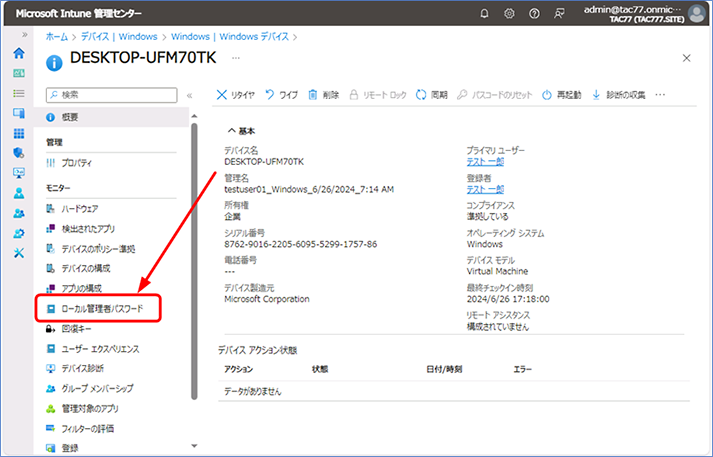This screenshot has width=713, height=457.
Task: Open Groups icon in sidebar
Action: (x=19, y=213)
